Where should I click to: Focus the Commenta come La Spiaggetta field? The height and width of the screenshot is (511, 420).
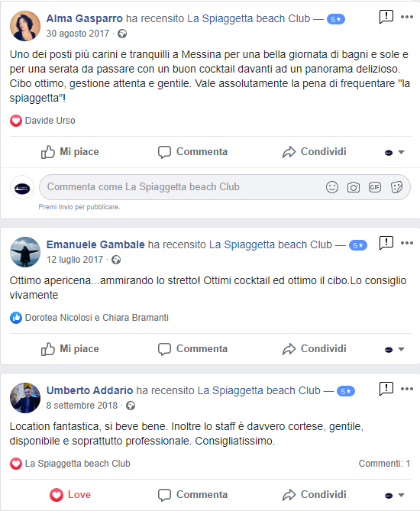tap(183, 187)
